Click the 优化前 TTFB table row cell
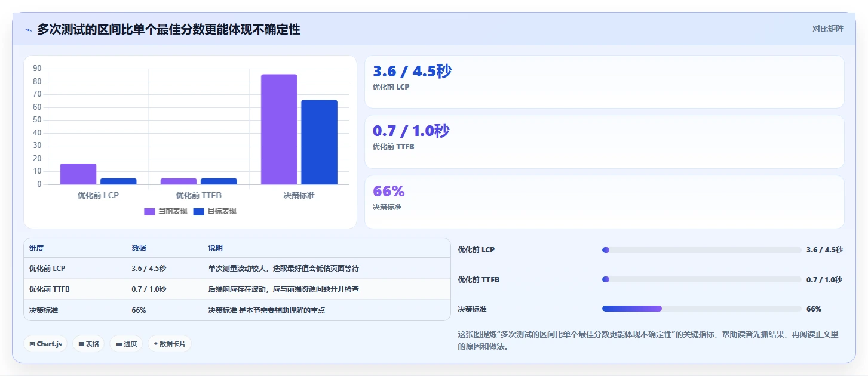The image size is (868, 376). (50, 289)
